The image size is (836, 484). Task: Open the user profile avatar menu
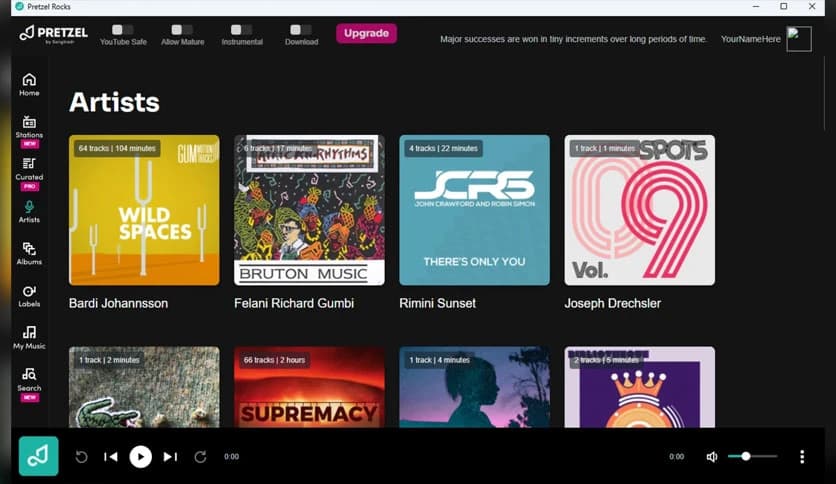pyautogui.click(x=798, y=39)
